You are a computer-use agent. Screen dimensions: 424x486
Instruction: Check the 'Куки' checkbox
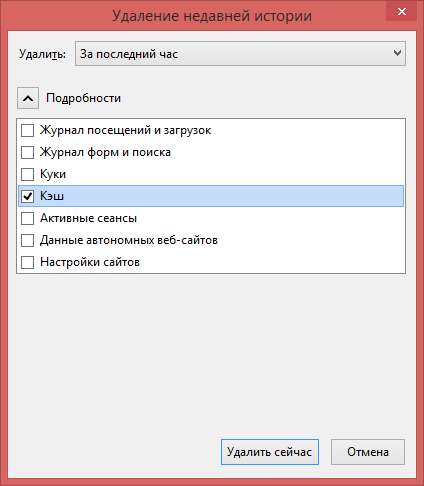point(27,174)
